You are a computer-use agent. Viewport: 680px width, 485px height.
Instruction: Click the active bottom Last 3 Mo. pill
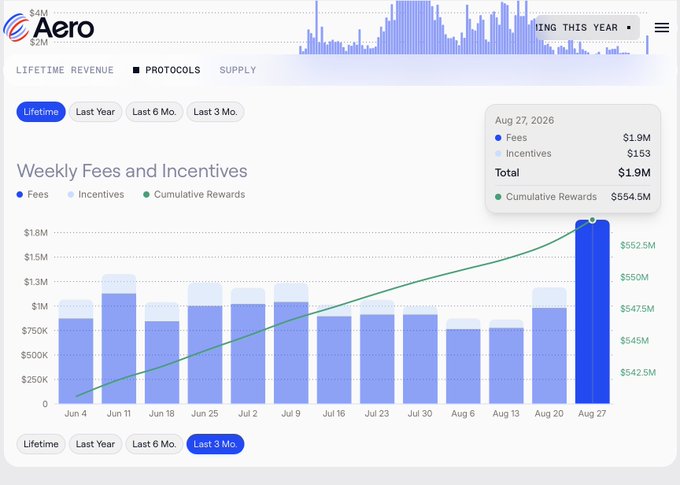[215, 444]
